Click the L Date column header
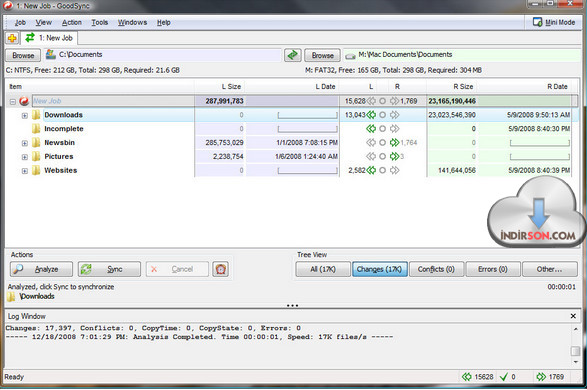 pyautogui.click(x=292, y=86)
